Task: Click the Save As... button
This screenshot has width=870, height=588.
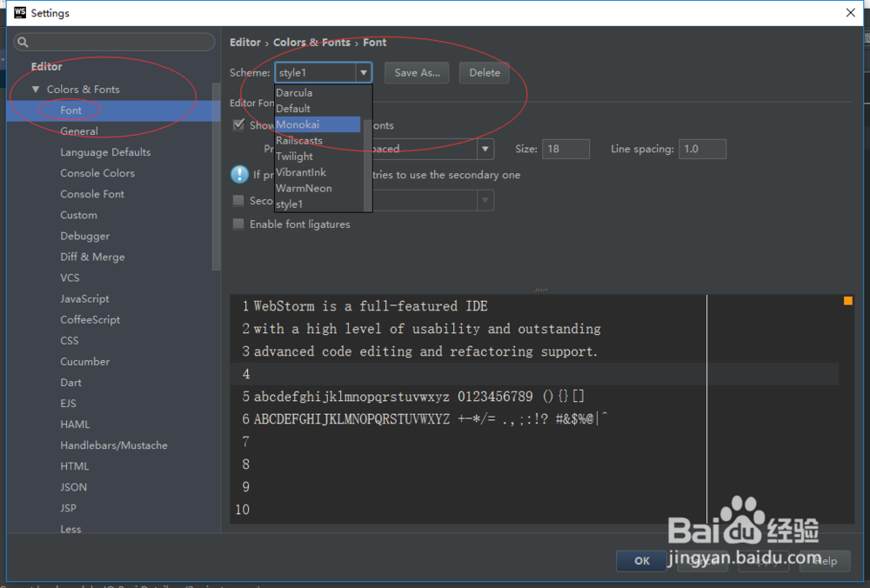Action: [x=417, y=73]
